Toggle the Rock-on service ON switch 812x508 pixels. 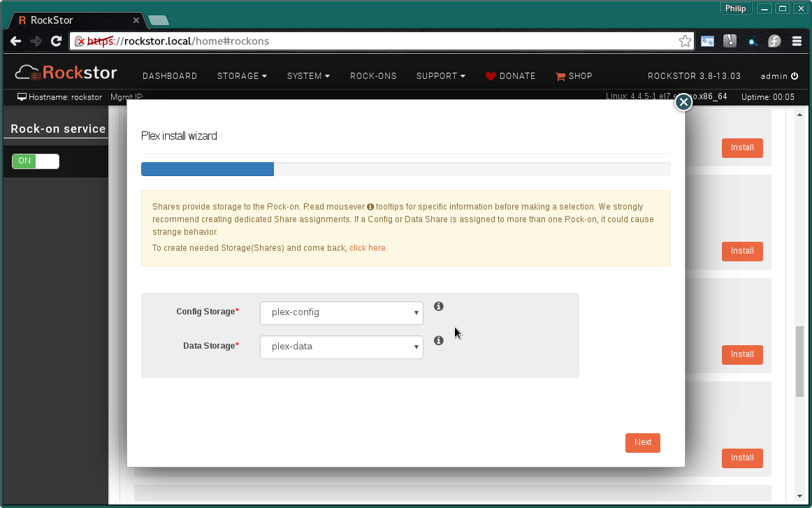pos(35,161)
